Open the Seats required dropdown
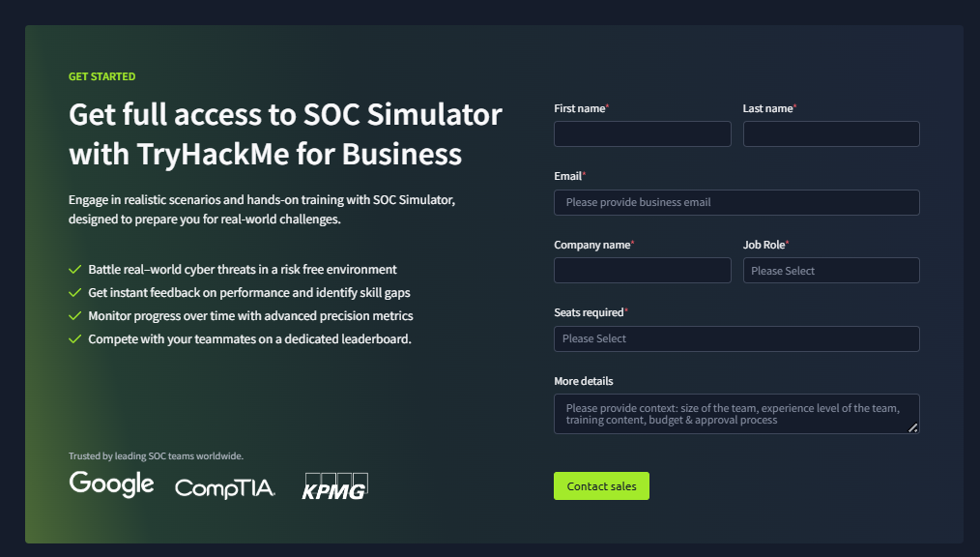 tap(736, 338)
